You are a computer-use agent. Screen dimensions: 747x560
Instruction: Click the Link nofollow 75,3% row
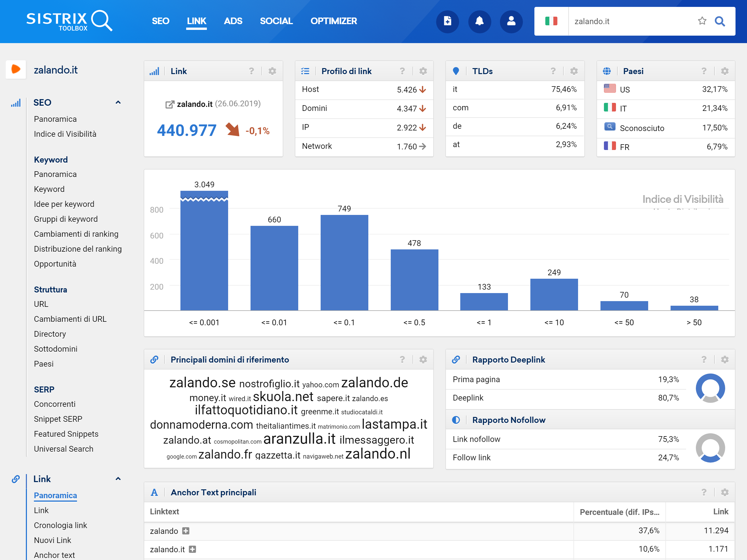pyautogui.click(x=566, y=439)
